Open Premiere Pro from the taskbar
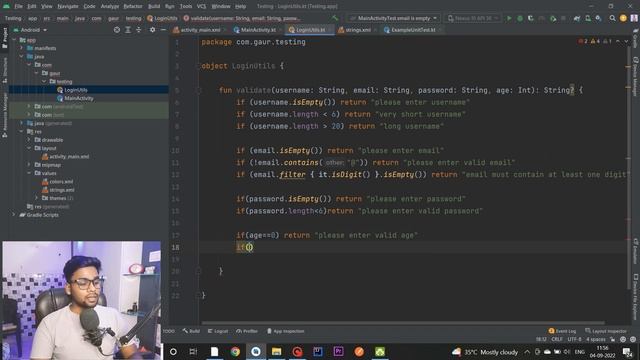640x360 pixels. click(x=338, y=351)
